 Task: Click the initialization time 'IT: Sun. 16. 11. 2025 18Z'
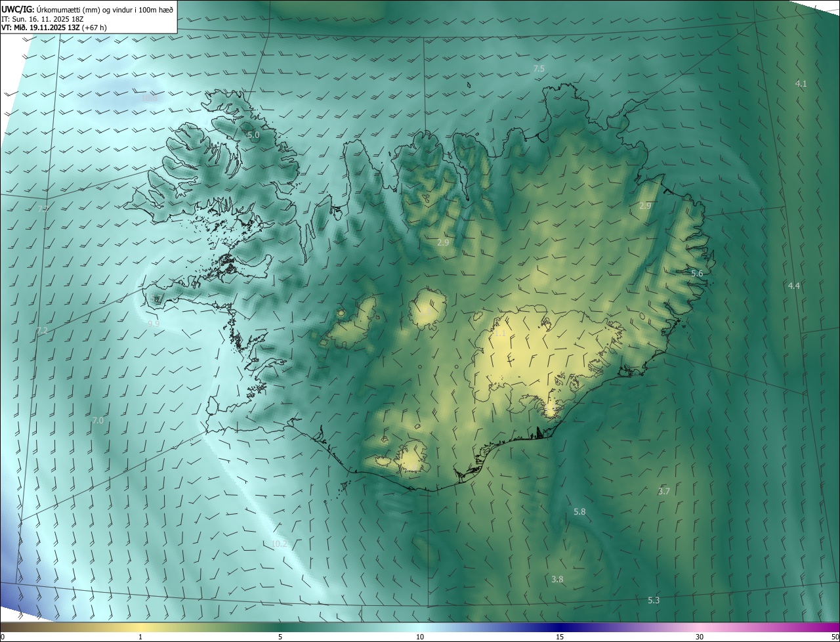[42, 18]
